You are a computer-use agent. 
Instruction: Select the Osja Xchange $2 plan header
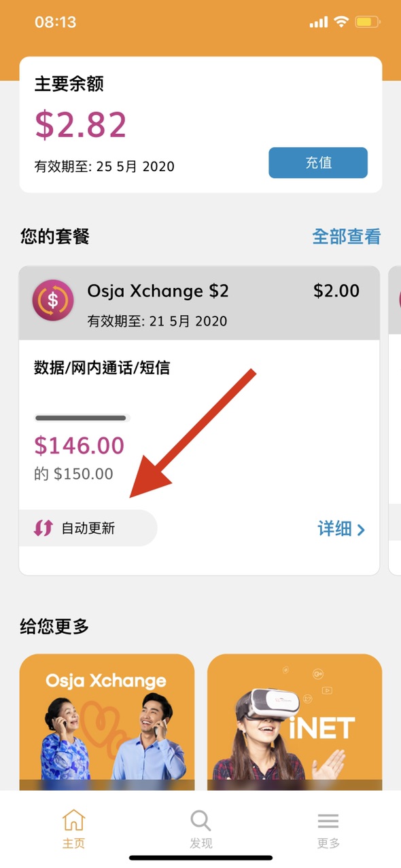[x=199, y=303]
